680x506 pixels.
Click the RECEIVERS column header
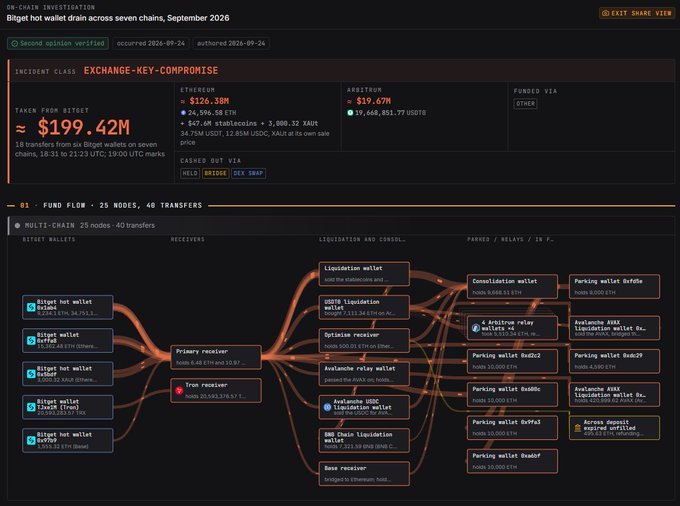(187, 239)
